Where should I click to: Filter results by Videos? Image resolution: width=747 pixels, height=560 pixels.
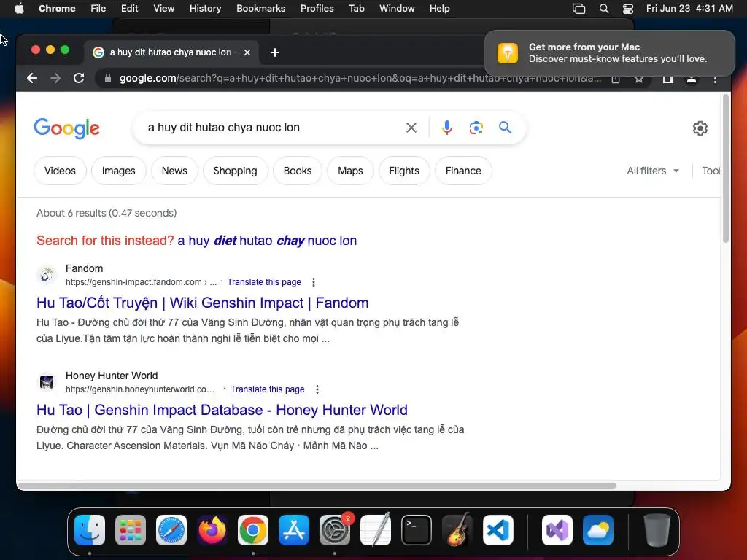click(x=60, y=171)
